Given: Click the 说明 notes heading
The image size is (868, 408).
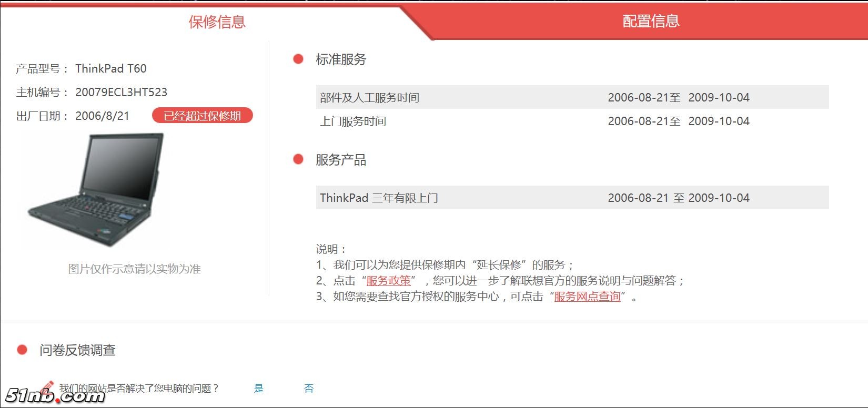Looking at the screenshot, I should pos(331,249).
